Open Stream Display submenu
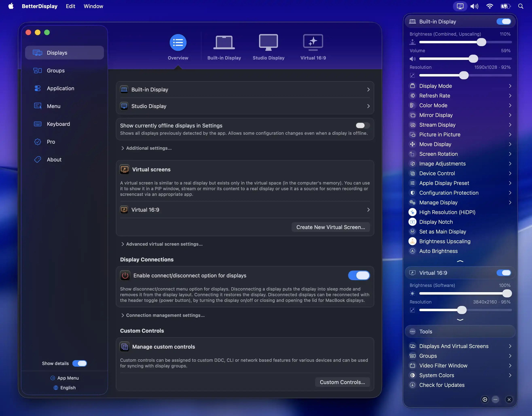Image resolution: width=532 pixels, height=416 pixels. coord(460,125)
